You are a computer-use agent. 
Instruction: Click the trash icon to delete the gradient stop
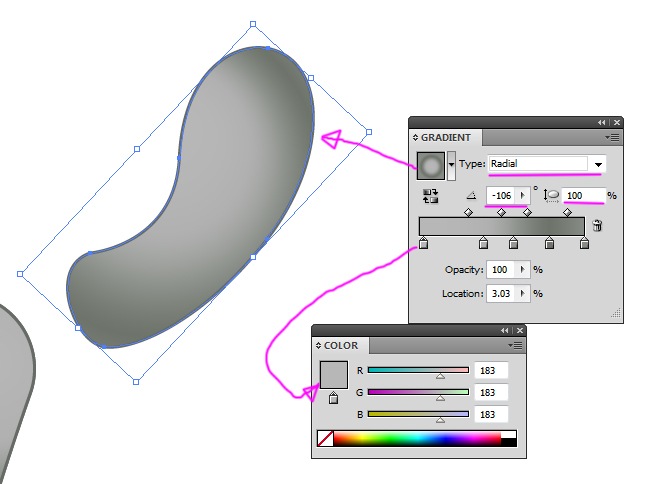(597, 225)
